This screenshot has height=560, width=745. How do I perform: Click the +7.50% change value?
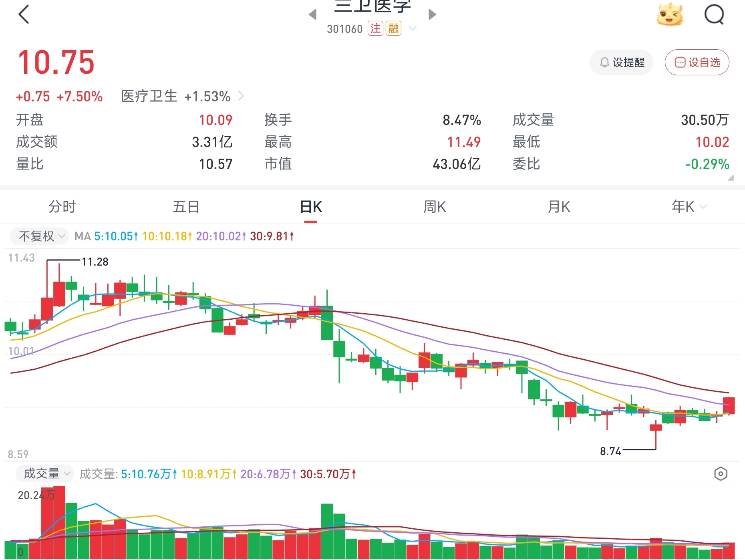[x=80, y=96]
